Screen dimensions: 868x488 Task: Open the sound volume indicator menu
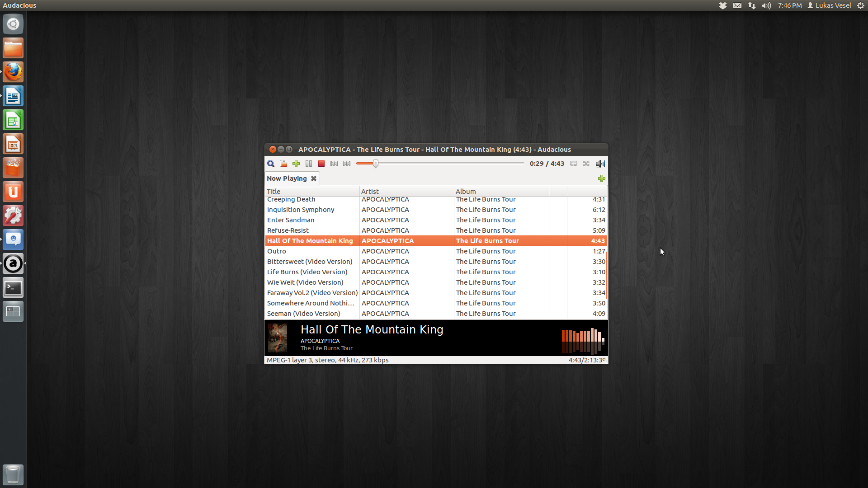point(766,5)
